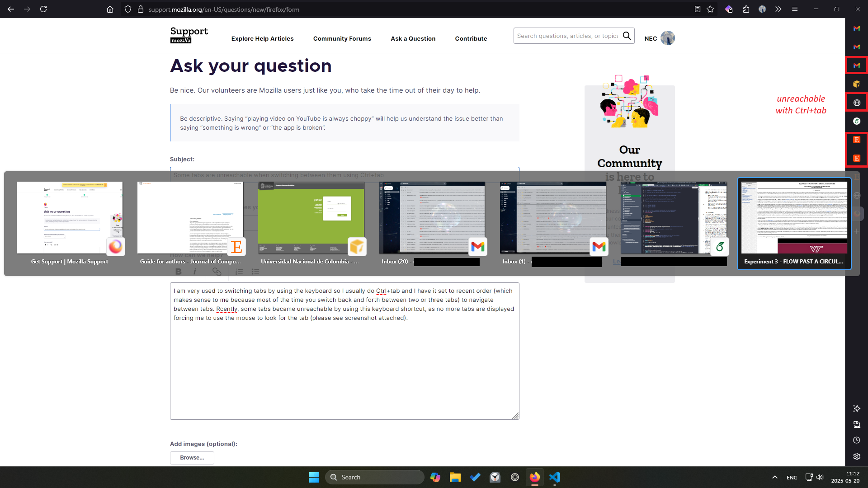The height and width of the screenshot is (488, 868).
Task: Open Ask a Question nav item
Action: (x=413, y=39)
